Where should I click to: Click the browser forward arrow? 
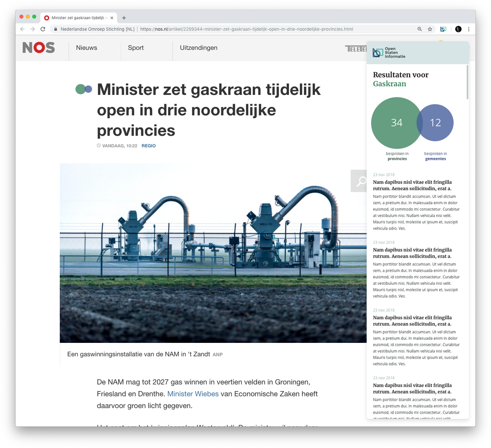pos(33,29)
